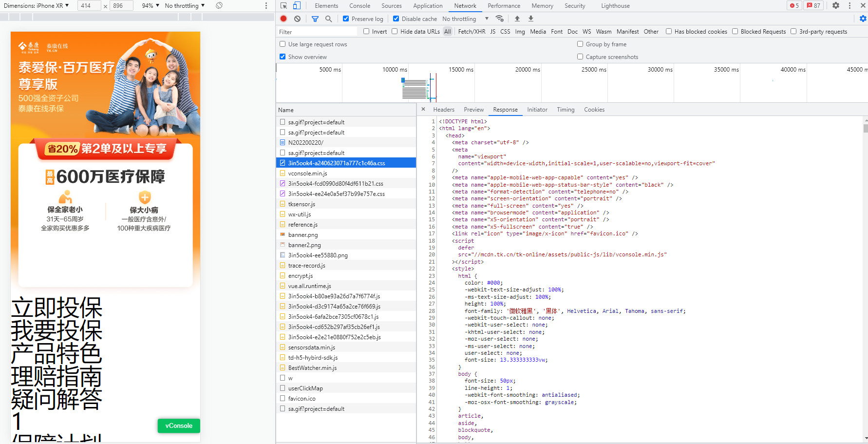Select the inspect element picker icon
The width and height of the screenshot is (868, 444).
[x=283, y=6]
